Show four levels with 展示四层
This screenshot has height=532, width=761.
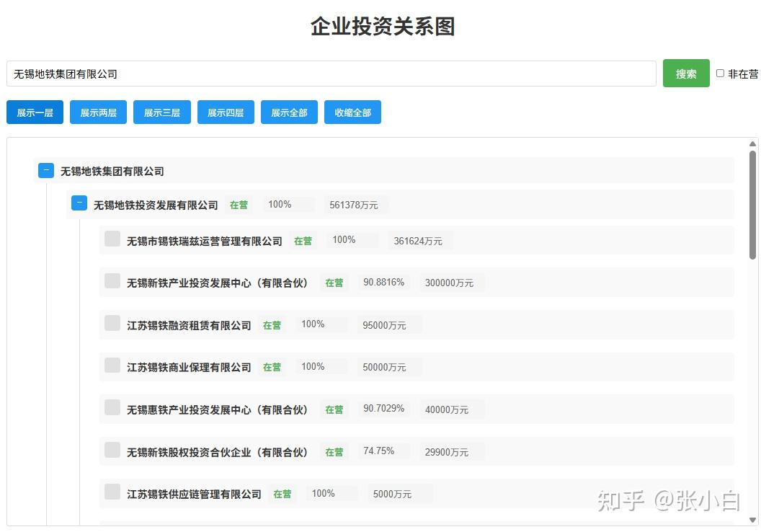(226, 112)
